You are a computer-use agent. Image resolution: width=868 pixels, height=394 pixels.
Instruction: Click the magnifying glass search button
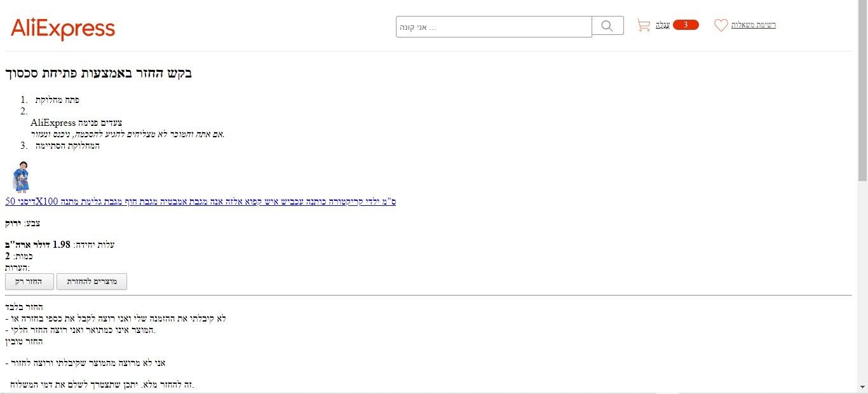(x=607, y=25)
